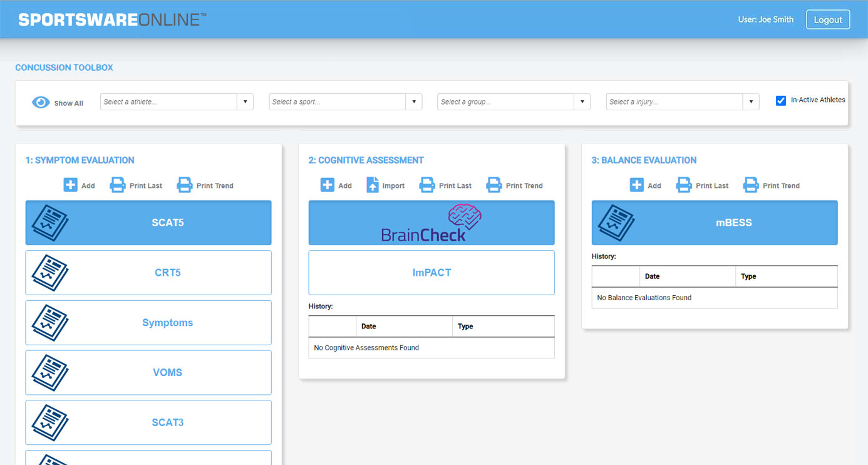Screen dimensions: 868x465
Task: Click the document icon on the SCAT5 tile
Action: pos(50,222)
